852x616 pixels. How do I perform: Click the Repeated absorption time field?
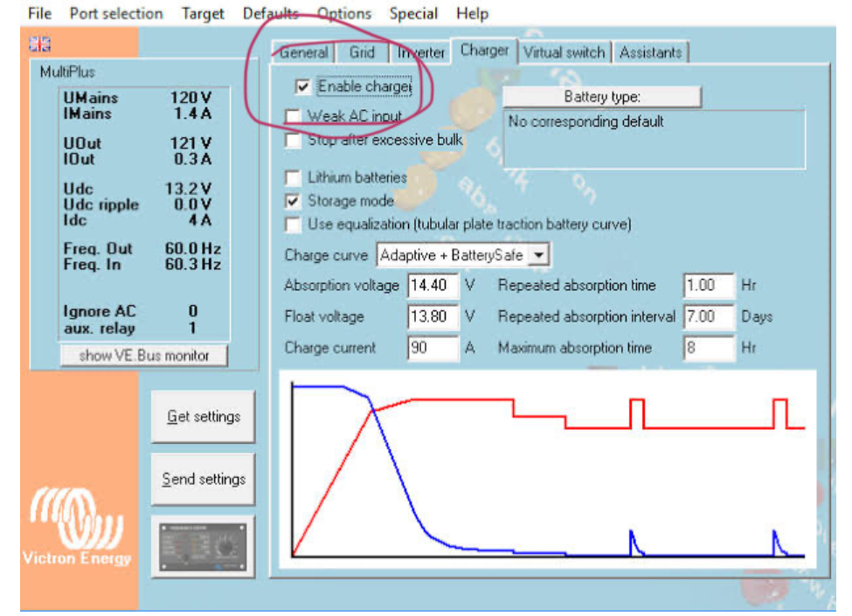coord(709,286)
